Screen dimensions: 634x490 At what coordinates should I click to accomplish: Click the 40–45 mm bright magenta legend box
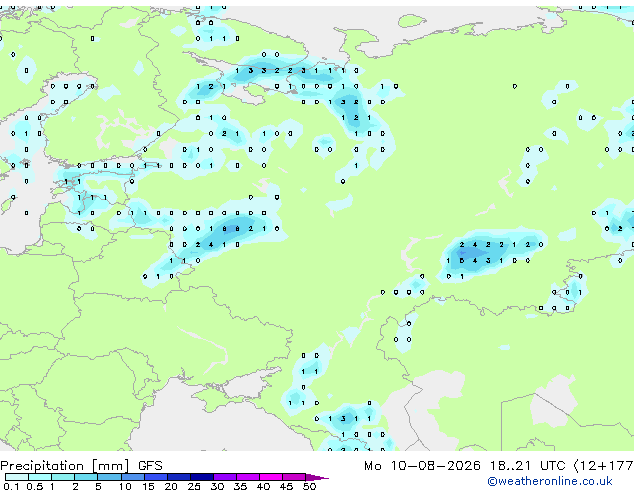(271, 477)
